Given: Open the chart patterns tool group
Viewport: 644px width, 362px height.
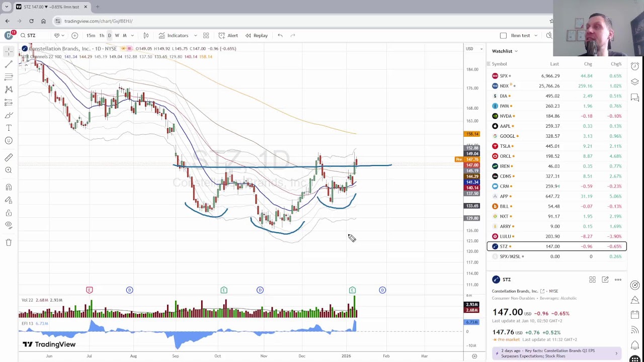Looking at the screenshot, I should [x=9, y=89].
